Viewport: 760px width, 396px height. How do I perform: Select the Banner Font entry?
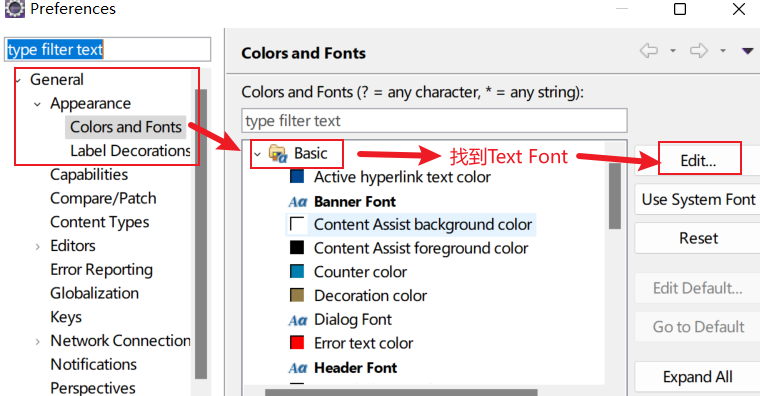tap(355, 202)
